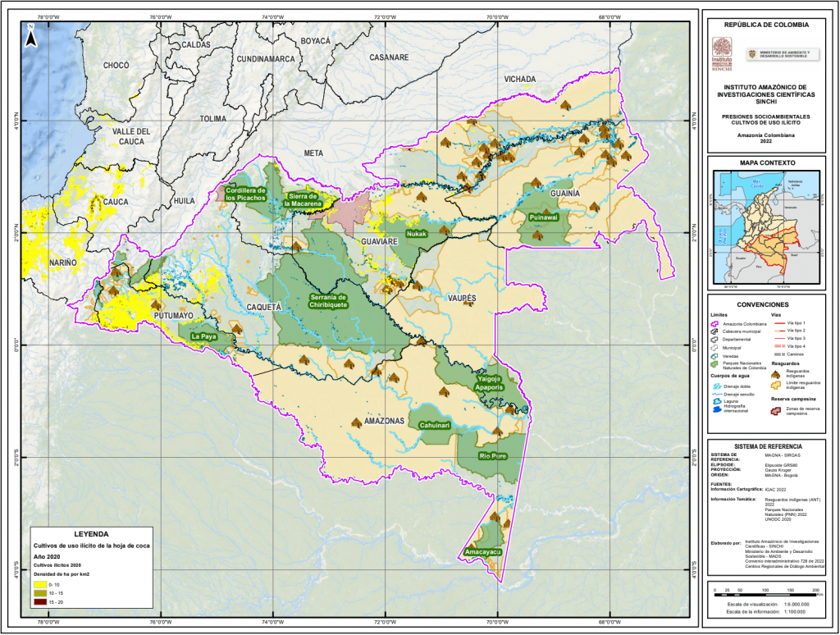Click the Sierra de la Macarena park label

(303, 200)
